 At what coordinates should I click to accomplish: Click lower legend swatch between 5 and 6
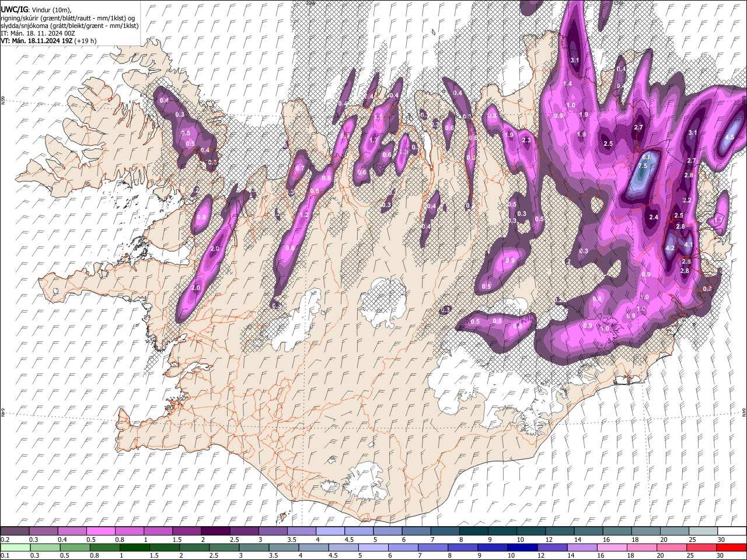pyautogui.click(x=373, y=547)
